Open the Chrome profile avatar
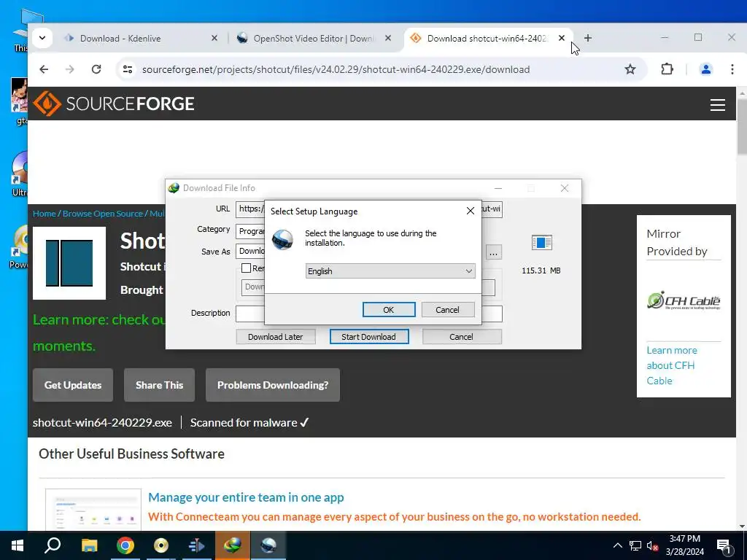747x560 pixels. click(705, 69)
